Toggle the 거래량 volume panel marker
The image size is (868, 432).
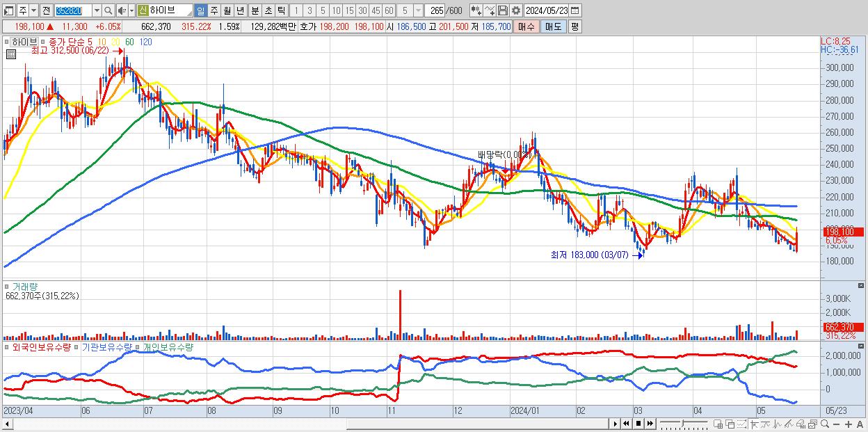pyautogui.click(x=7, y=286)
